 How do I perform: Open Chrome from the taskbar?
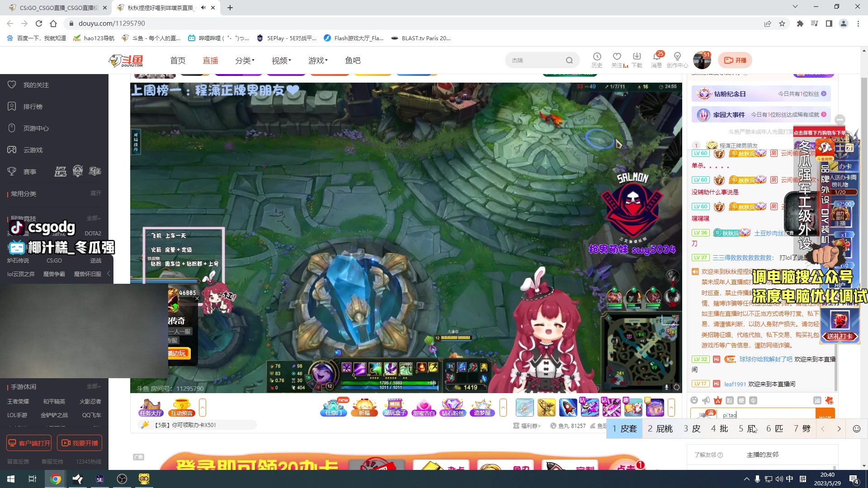click(x=56, y=479)
